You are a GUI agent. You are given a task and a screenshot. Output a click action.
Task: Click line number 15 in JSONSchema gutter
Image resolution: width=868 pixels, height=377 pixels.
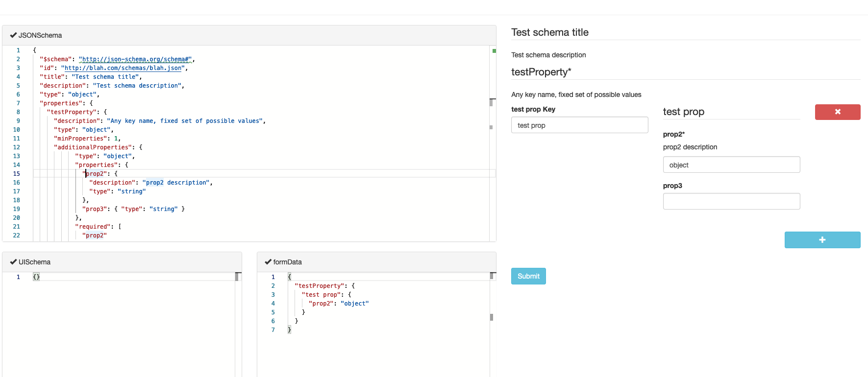17,174
